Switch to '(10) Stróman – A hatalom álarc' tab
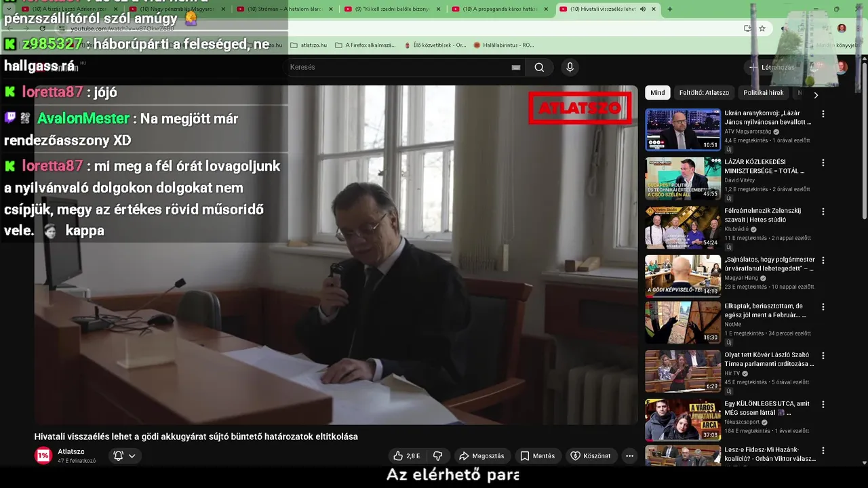 click(x=285, y=9)
